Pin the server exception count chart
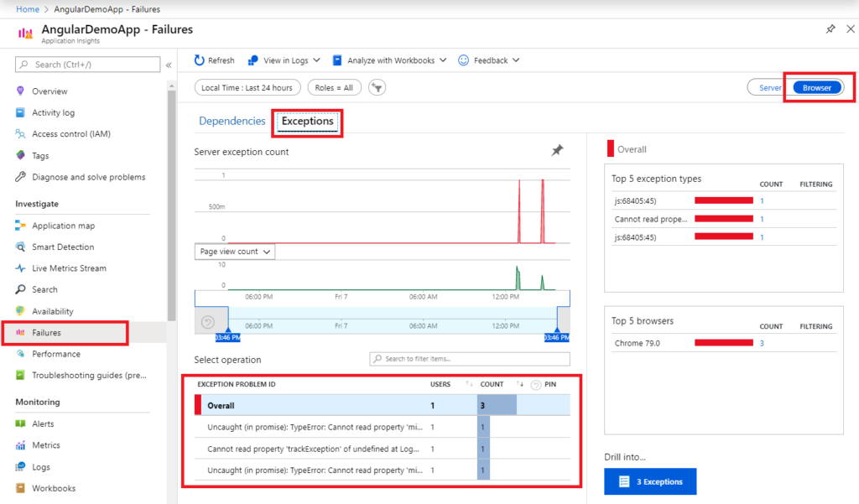The image size is (859, 504). pos(557,151)
